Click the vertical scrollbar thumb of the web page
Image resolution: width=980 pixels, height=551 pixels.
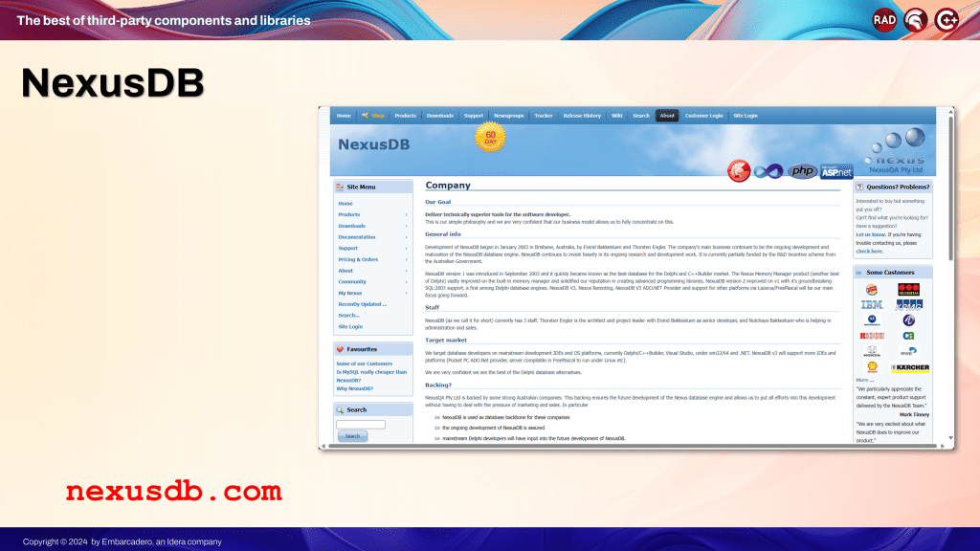point(950,187)
